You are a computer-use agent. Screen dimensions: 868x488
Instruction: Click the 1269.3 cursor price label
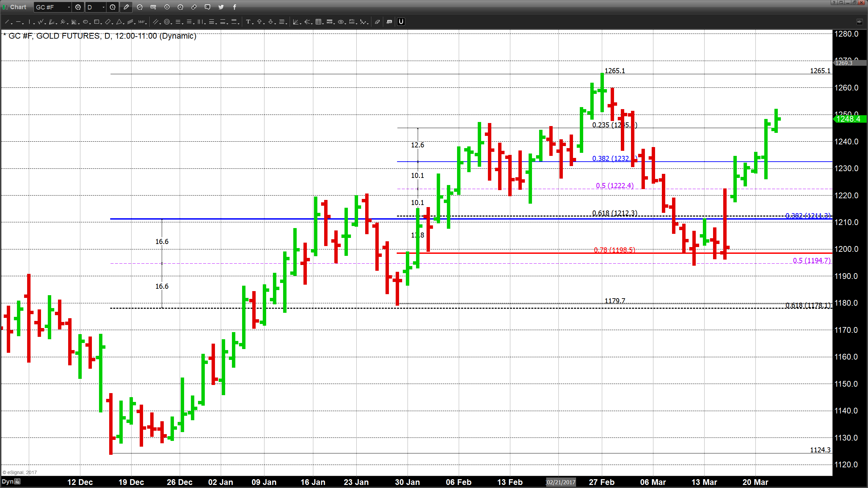click(850, 63)
